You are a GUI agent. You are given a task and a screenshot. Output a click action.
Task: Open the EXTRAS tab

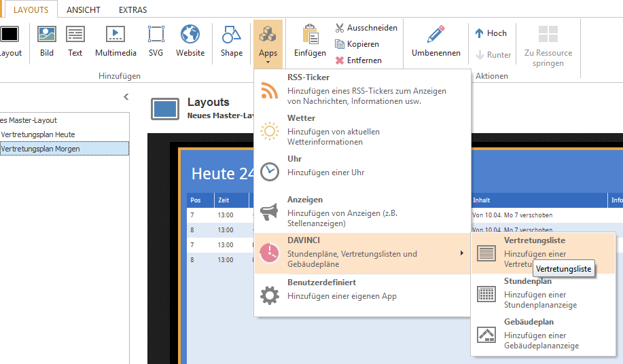coord(132,10)
